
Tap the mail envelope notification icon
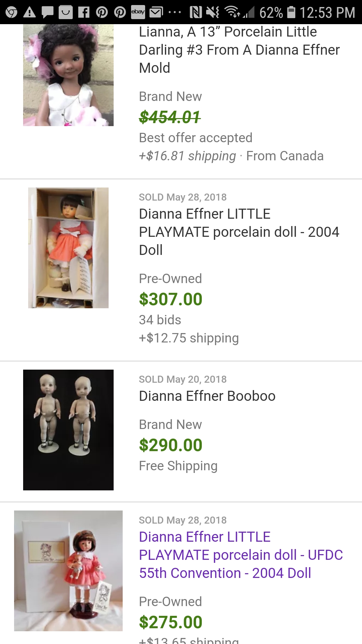click(156, 12)
